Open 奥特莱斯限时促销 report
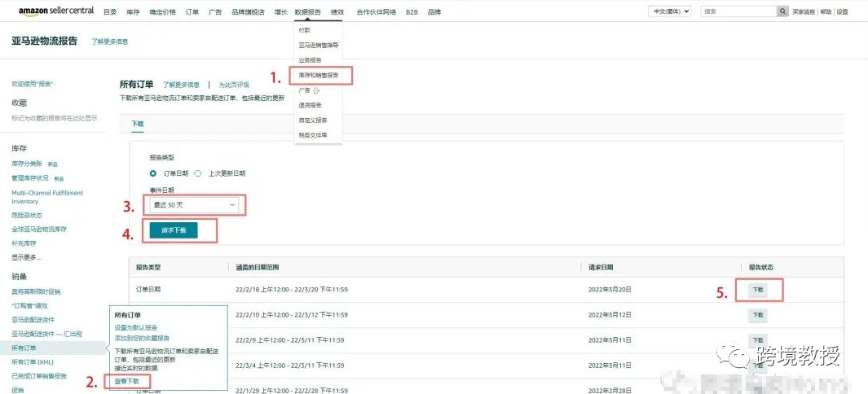This screenshot has height=394, width=868. 36,291
